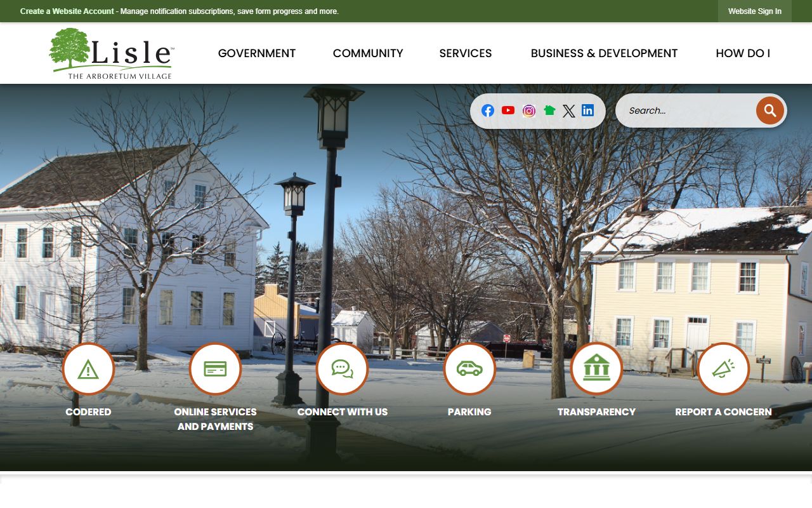The image size is (812, 508).
Task: Click the CodeRED warning triangle icon
Action: (x=88, y=369)
